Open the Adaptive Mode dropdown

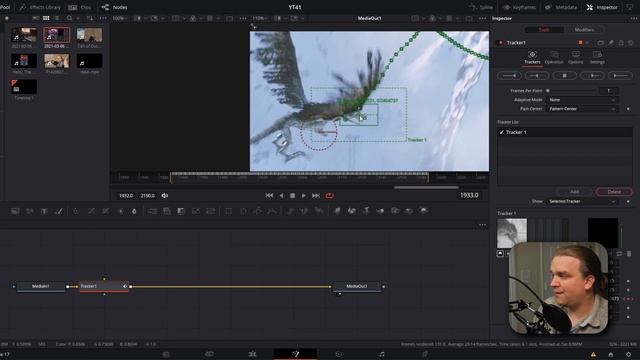[582, 100]
